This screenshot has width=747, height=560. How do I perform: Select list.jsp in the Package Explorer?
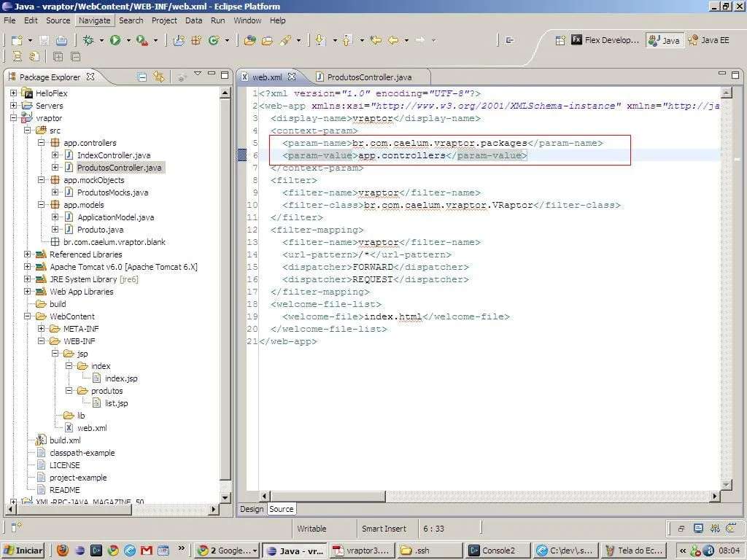116,403
